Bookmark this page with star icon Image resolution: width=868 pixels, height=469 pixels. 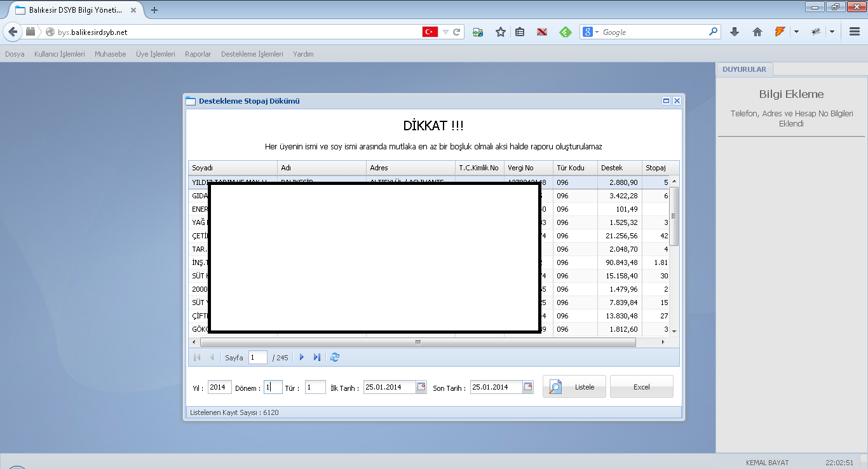click(x=501, y=32)
